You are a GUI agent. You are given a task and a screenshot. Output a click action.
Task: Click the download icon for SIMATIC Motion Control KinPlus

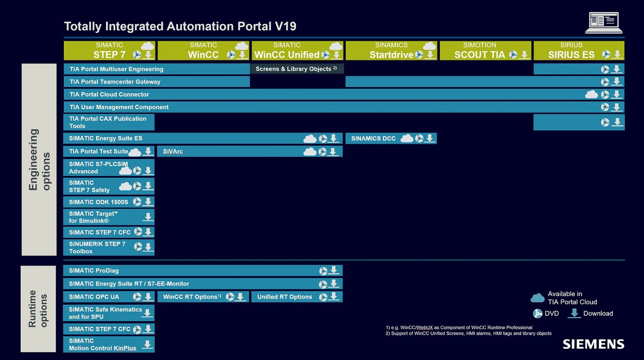(x=147, y=344)
